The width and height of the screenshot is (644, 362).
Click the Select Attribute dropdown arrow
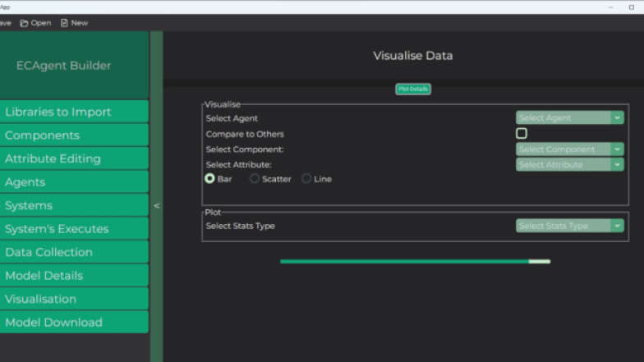[x=618, y=164]
